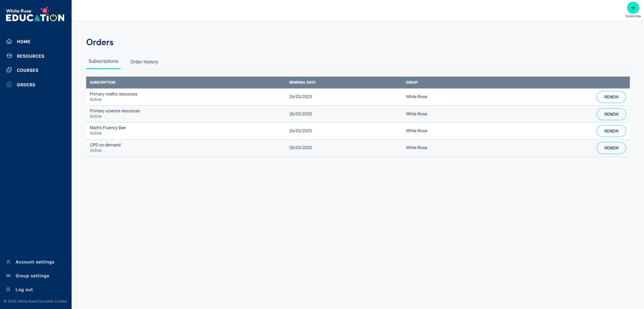The image size is (644, 309).
Task: Click the Home house icon in sidebar
Action: click(9, 42)
